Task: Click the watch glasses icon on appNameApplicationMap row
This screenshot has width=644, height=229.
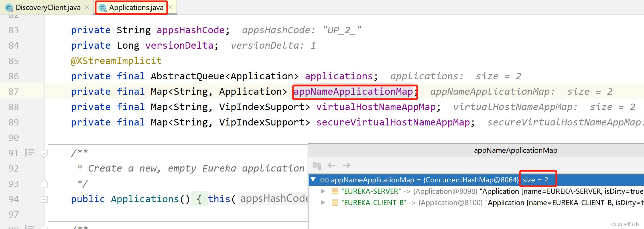Action: (x=325, y=180)
